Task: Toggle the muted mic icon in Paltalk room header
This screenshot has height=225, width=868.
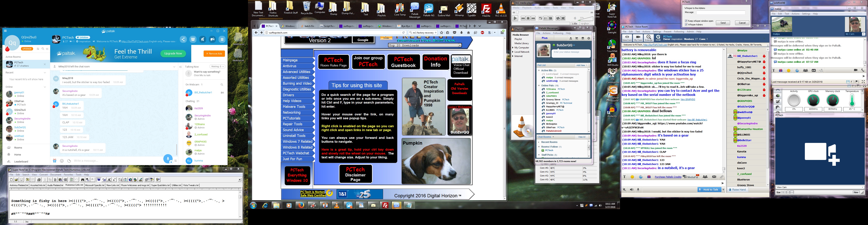Action: [x=212, y=40]
